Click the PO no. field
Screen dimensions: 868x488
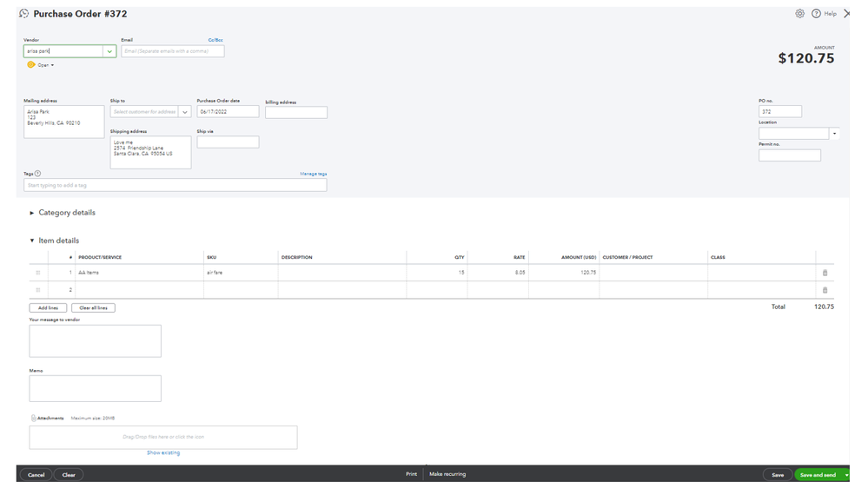point(780,112)
